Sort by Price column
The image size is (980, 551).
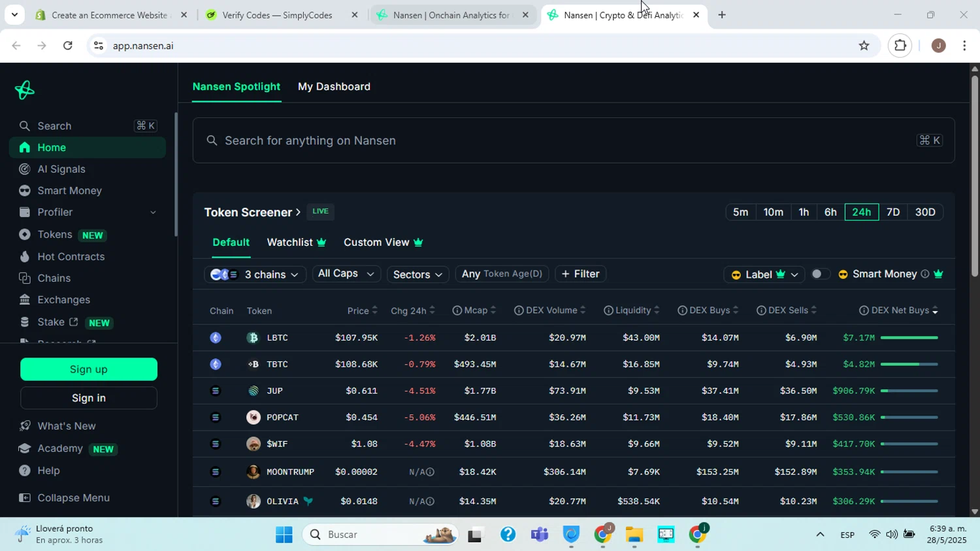pos(362,310)
